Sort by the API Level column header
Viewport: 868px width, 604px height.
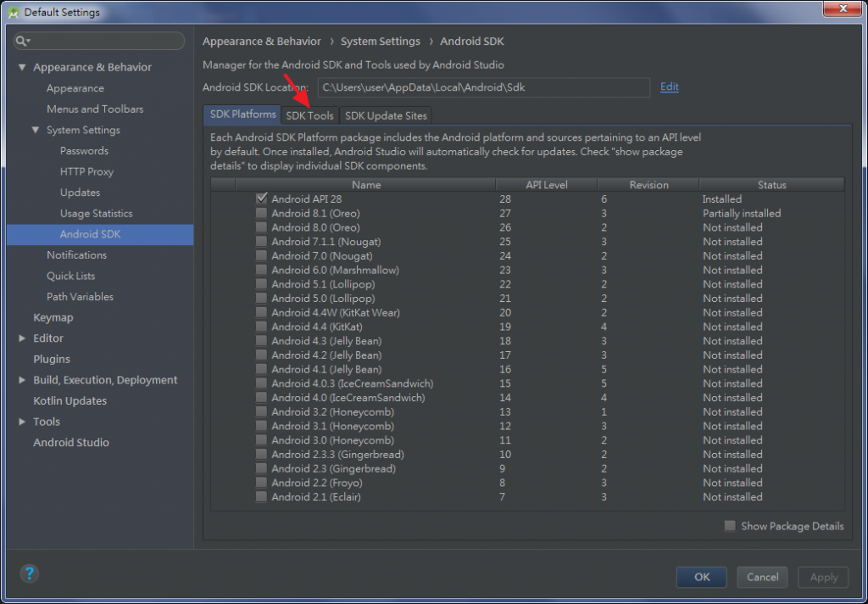[x=547, y=185]
